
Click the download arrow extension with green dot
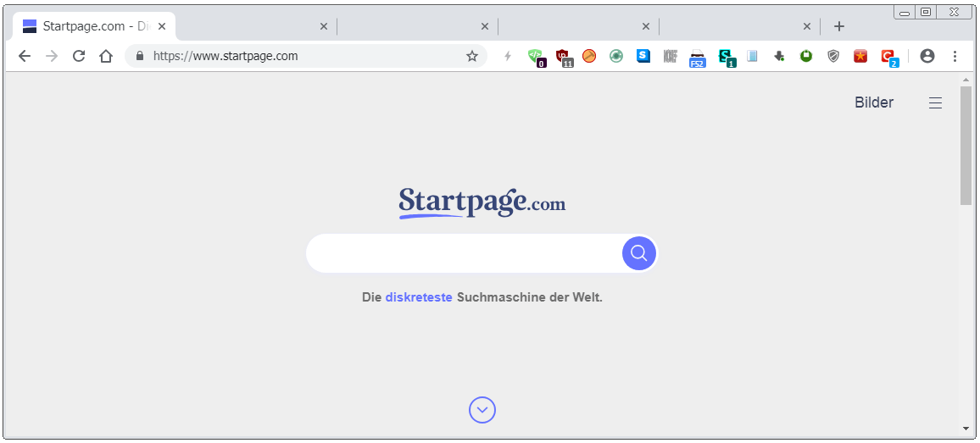point(779,56)
